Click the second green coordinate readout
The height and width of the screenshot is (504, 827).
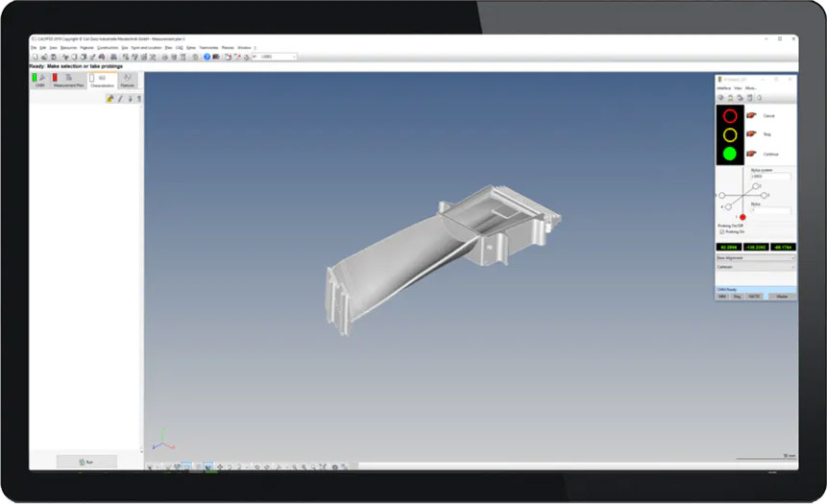(x=756, y=248)
